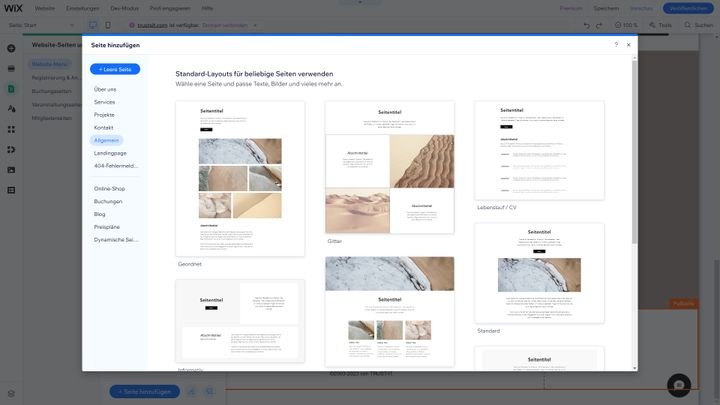Viewport: 720px width, 405px height.
Task: Click the help question mark in dialog
Action: click(x=616, y=44)
